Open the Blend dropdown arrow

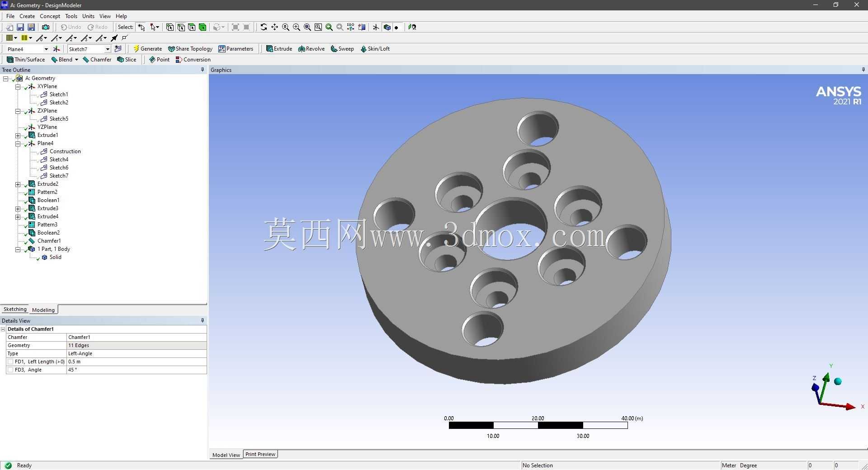pos(76,60)
